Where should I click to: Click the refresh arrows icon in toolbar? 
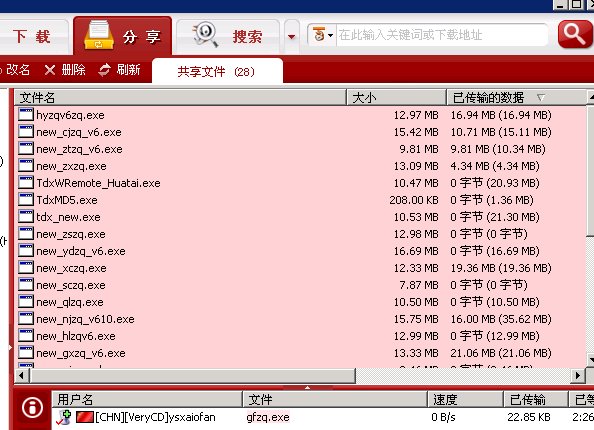pyautogui.click(x=104, y=70)
